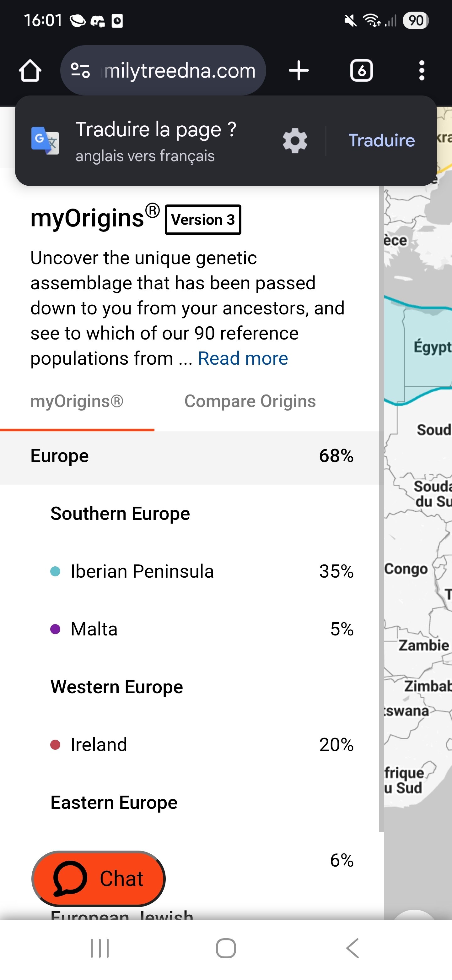Open a new tab with plus icon

[x=299, y=71]
